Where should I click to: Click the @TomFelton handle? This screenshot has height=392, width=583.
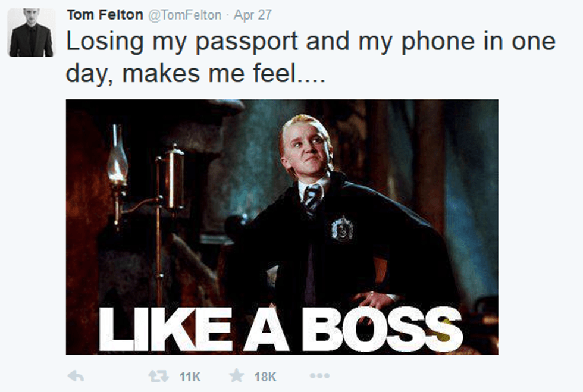pos(185,15)
